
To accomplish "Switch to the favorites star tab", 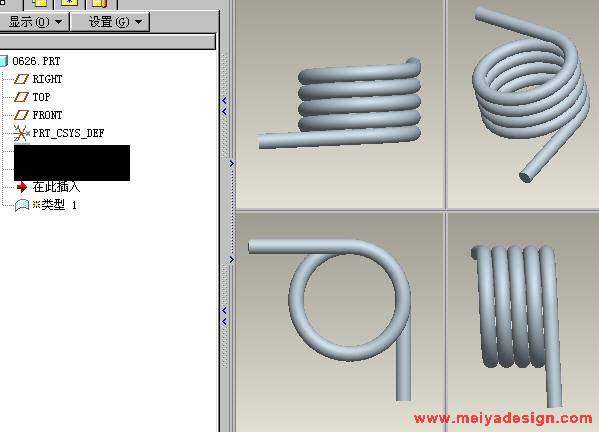I will [70, 3].
